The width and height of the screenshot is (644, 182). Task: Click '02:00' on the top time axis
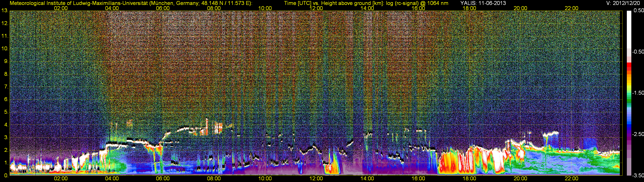point(61,8)
